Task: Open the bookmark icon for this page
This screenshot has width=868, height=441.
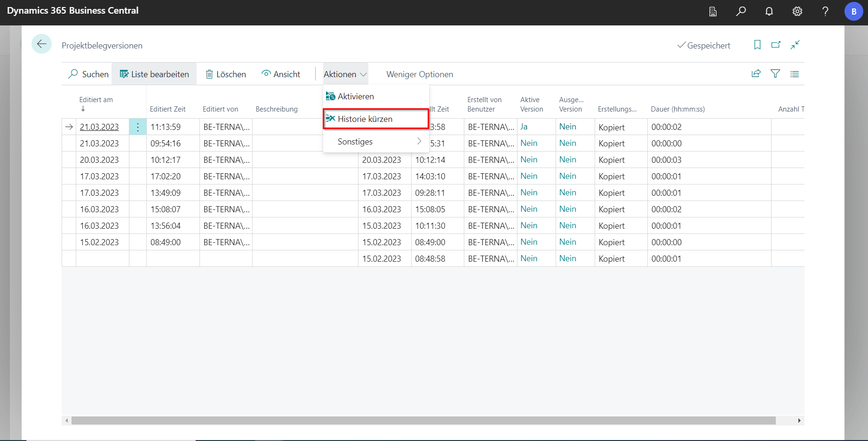Action: [757, 45]
